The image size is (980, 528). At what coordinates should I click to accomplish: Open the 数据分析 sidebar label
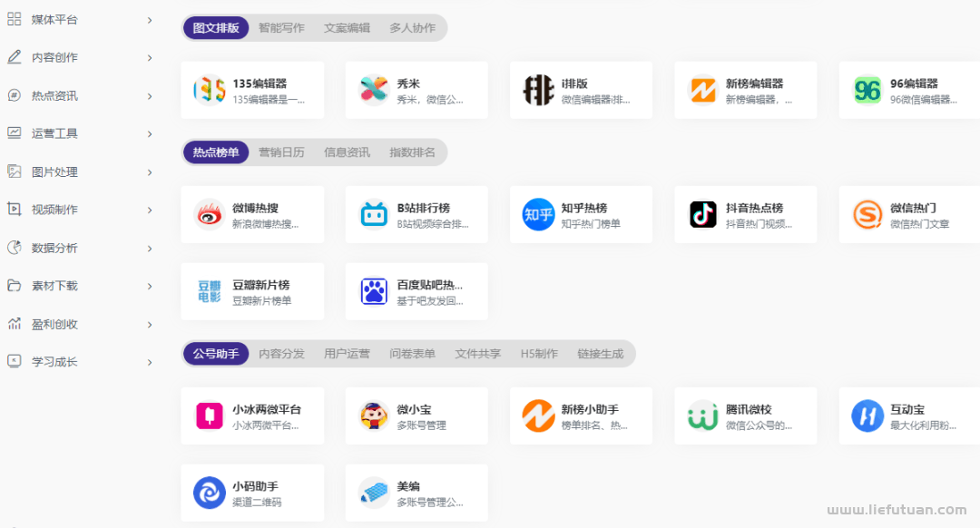pyautogui.click(x=54, y=248)
